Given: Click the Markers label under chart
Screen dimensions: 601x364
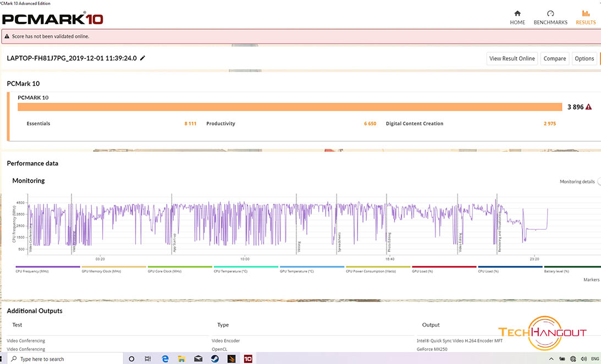Looking at the screenshot, I should click(x=592, y=280).
